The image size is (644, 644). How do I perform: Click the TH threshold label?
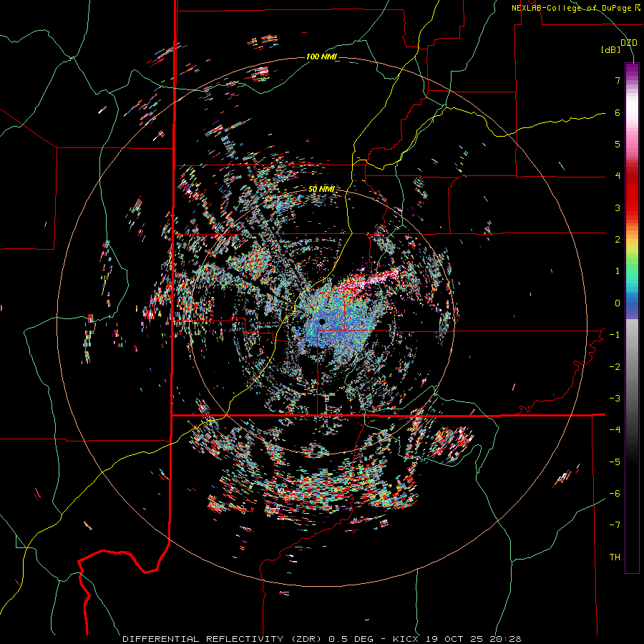(615, 557)
